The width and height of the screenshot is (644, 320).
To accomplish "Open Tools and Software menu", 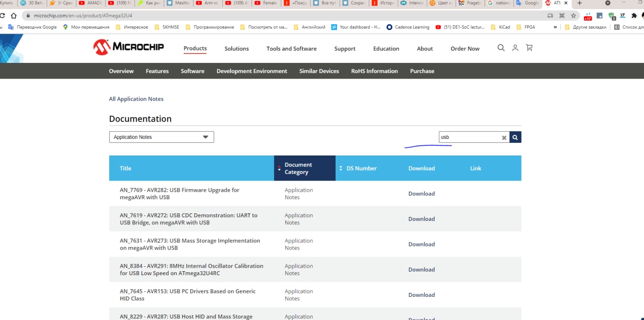I will point(291,49).
